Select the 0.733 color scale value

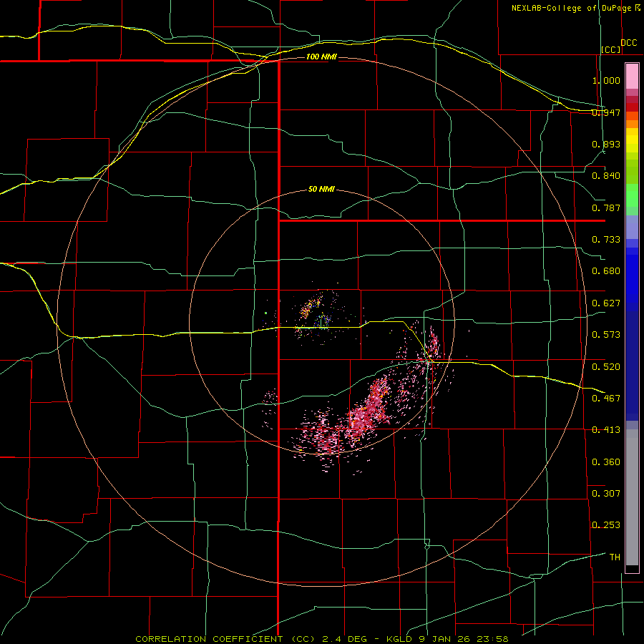coord(606,240)
